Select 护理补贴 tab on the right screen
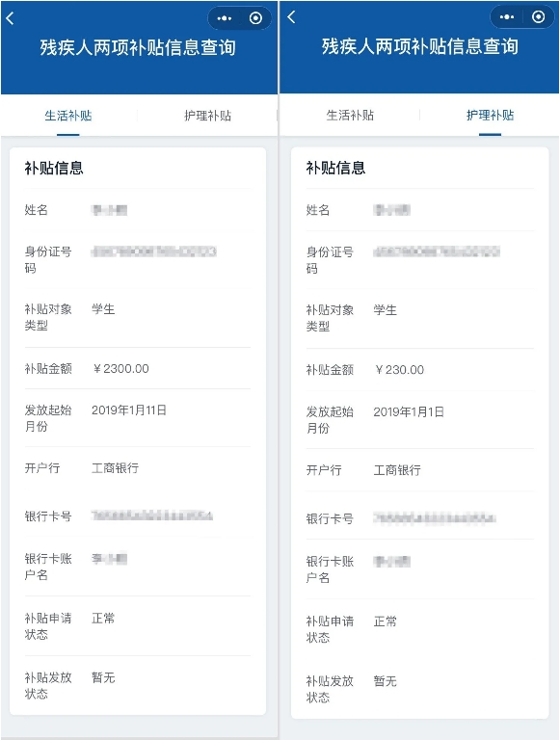The height and width of the screenshot is (740, 560). click(490, 116)
